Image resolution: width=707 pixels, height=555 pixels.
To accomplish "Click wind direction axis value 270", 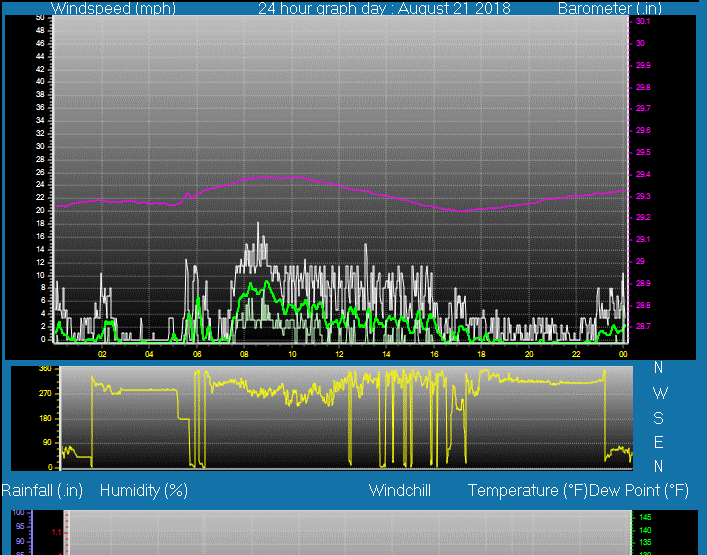I will (x=46, y=394).
